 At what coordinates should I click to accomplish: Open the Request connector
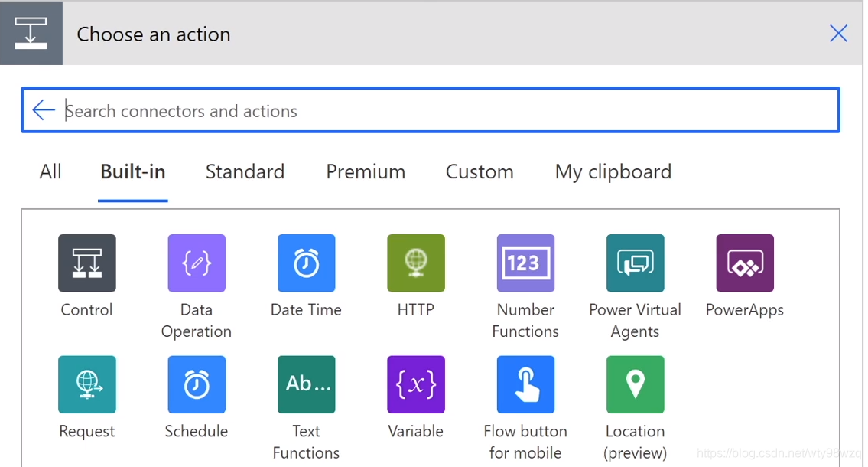[x=87, y=384]
